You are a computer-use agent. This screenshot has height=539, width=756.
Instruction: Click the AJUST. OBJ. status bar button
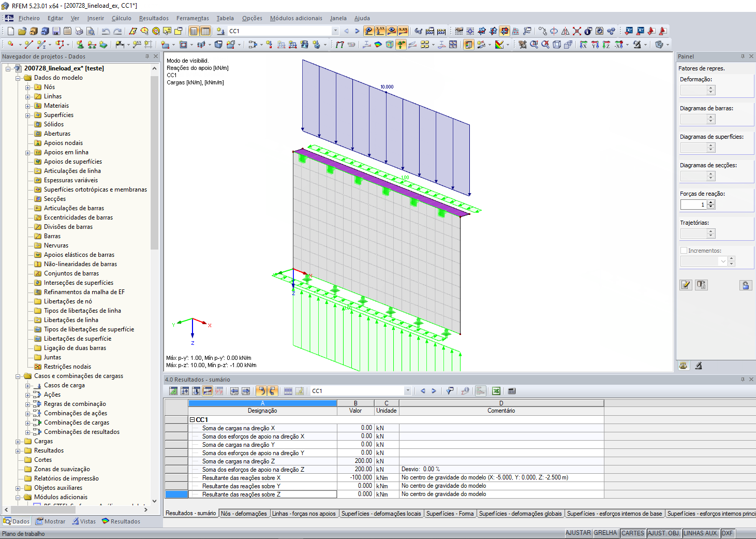(x=664, y=533)
